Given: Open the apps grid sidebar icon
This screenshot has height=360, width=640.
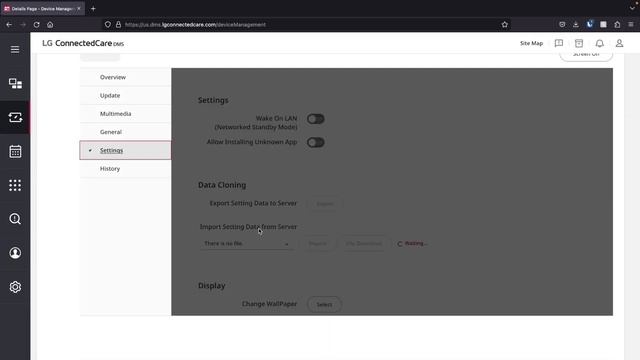Looking at the screenshot, I should [15, 185].
